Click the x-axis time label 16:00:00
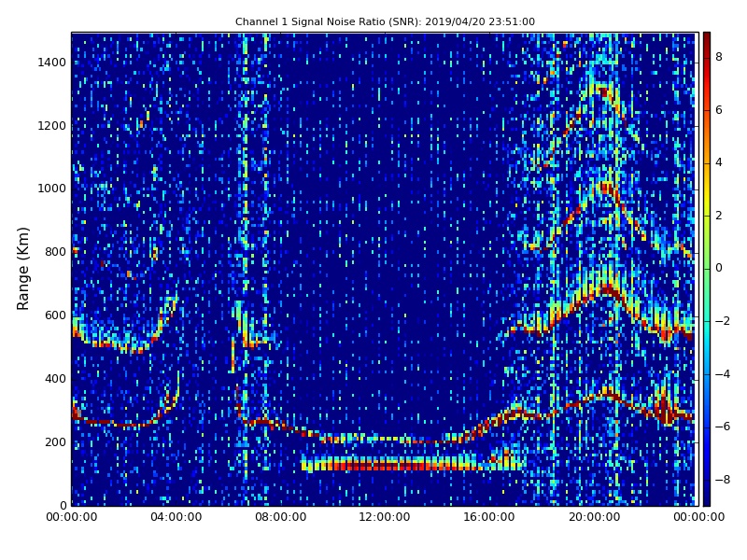 pyautogui.click(x=489, y=517)
